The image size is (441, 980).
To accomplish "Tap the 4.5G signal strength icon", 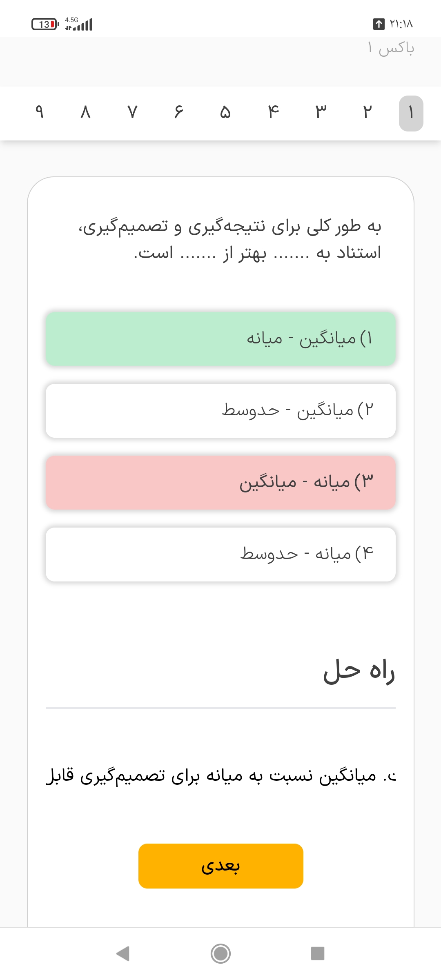I will pos(79,24).
